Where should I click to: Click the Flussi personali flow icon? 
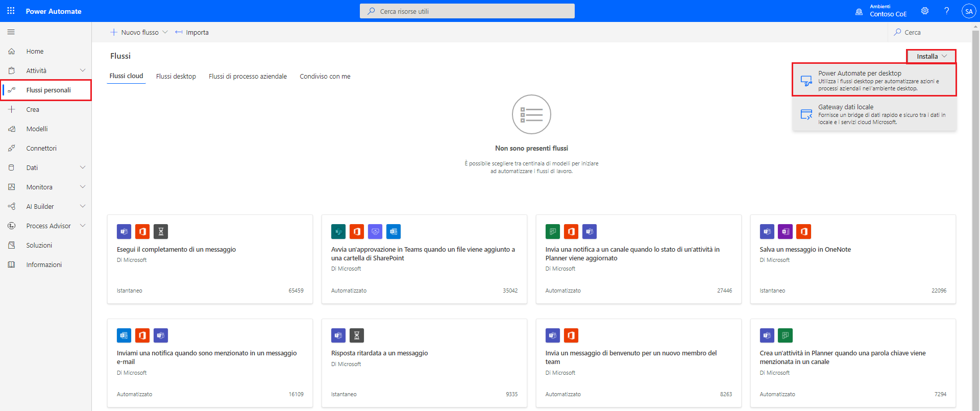pyautogui.click(x=11, y=90)
